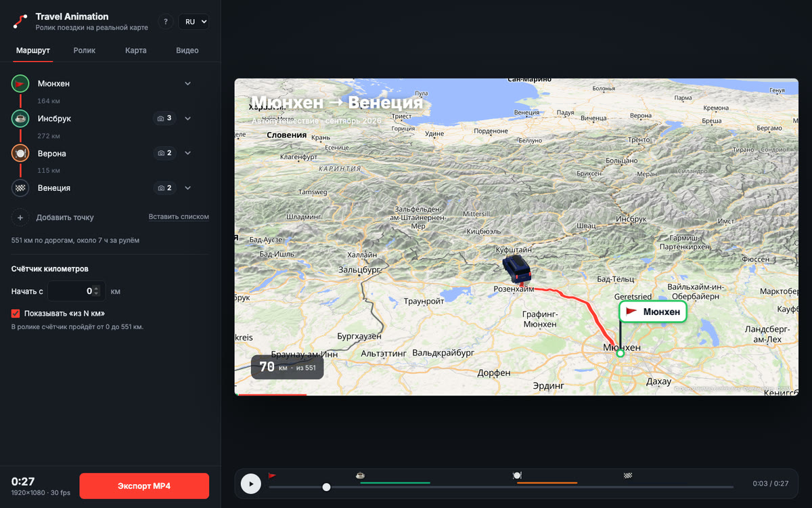
Task: Click the Начать с kilometre input field
Action: [x=76, y=291]
